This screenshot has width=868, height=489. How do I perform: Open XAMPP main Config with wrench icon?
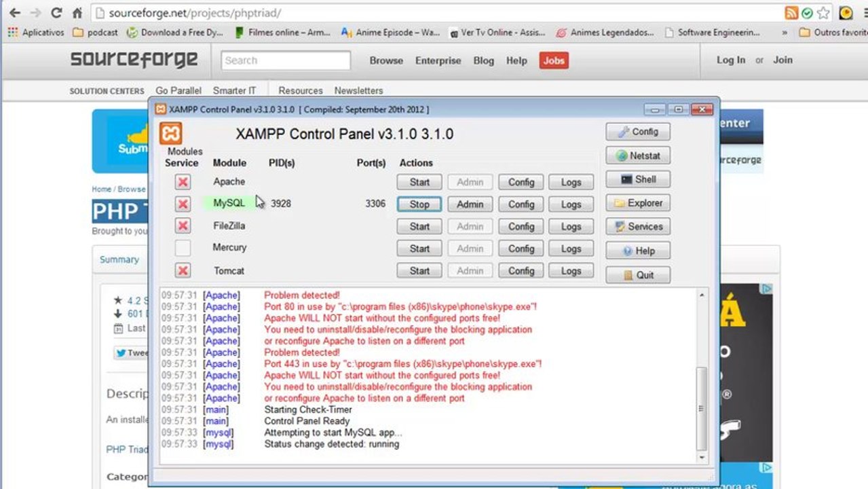(638, 132)
